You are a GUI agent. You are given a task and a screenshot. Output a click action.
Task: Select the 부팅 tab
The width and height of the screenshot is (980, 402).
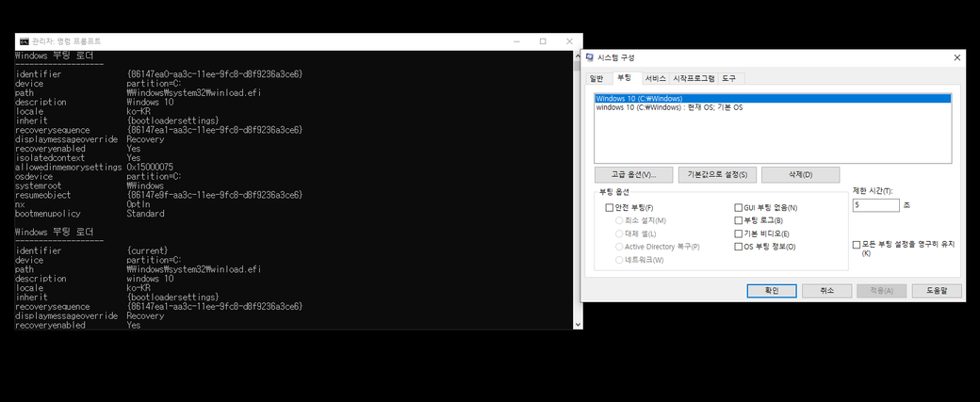coord(624,78)
